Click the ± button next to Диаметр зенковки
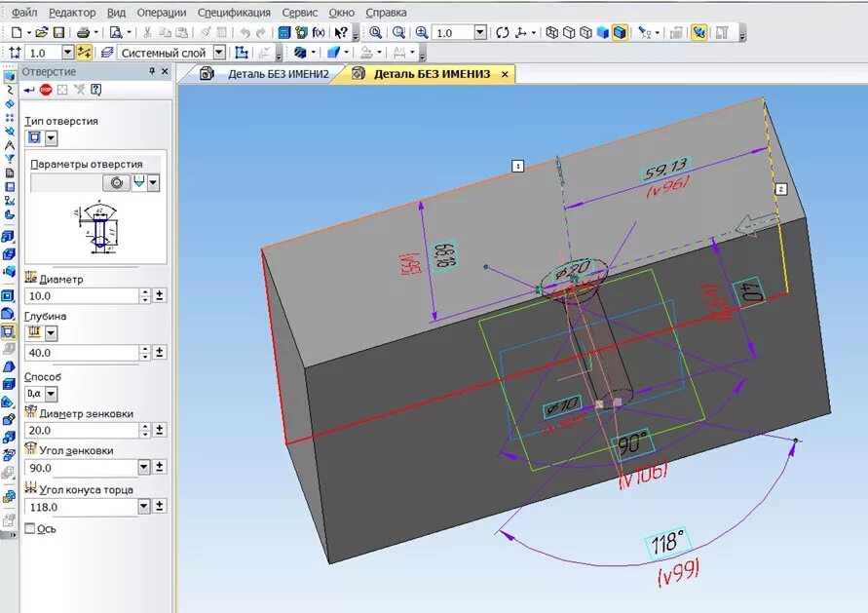Image resolution: width=868 pixels, height=613 pixels. (160, 430)
